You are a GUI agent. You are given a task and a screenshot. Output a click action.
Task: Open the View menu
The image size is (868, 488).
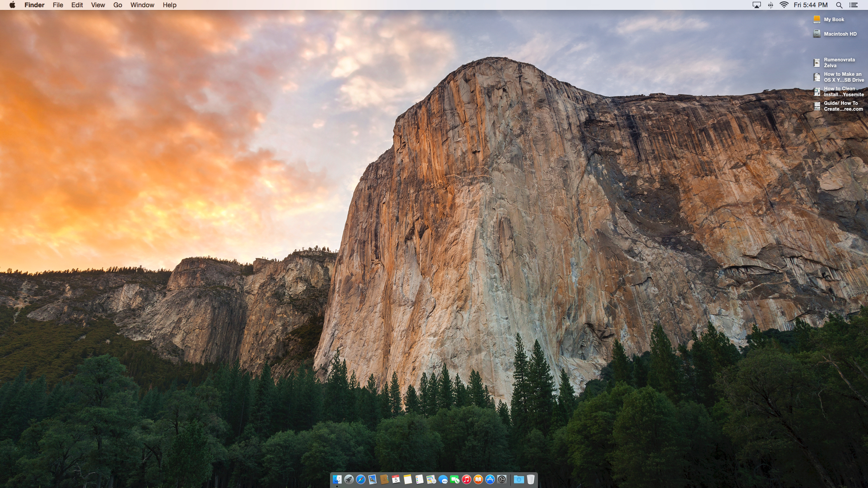tap(98, 5)
